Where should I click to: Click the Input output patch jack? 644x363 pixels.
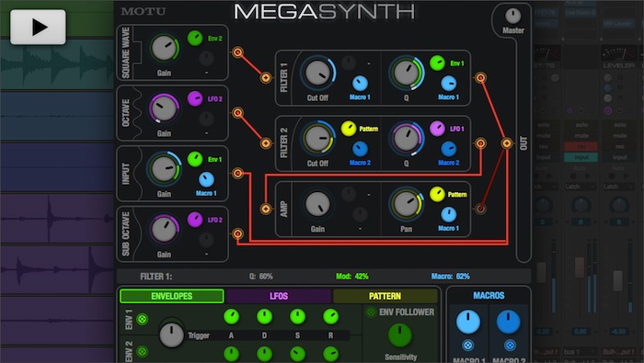(237, 173)
